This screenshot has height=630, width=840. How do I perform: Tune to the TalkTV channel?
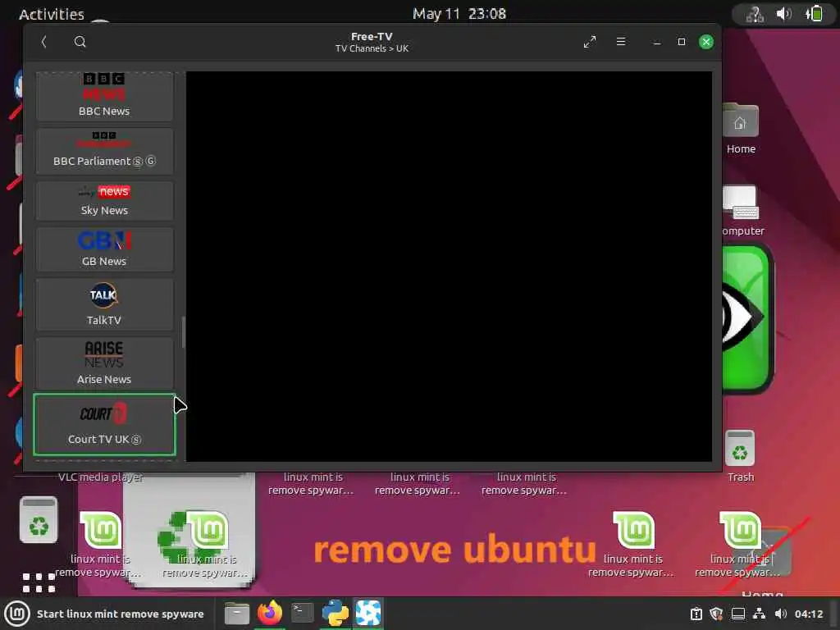click(x=104, y=304)
